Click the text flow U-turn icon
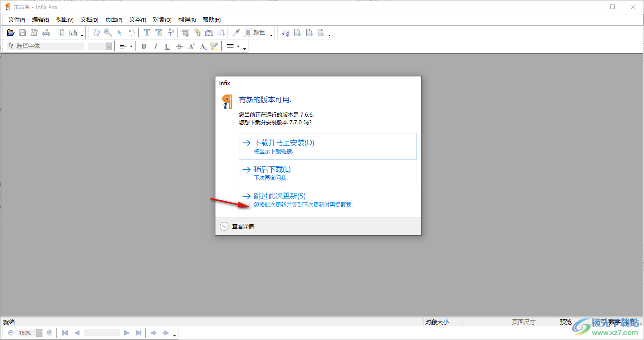Image resolution: width=644 pixels, height=340 pixels. tap(221, 33)
